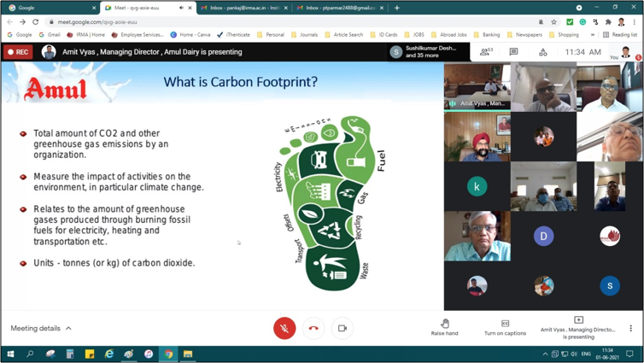Reload the Meet page

(x=36, y=21)
